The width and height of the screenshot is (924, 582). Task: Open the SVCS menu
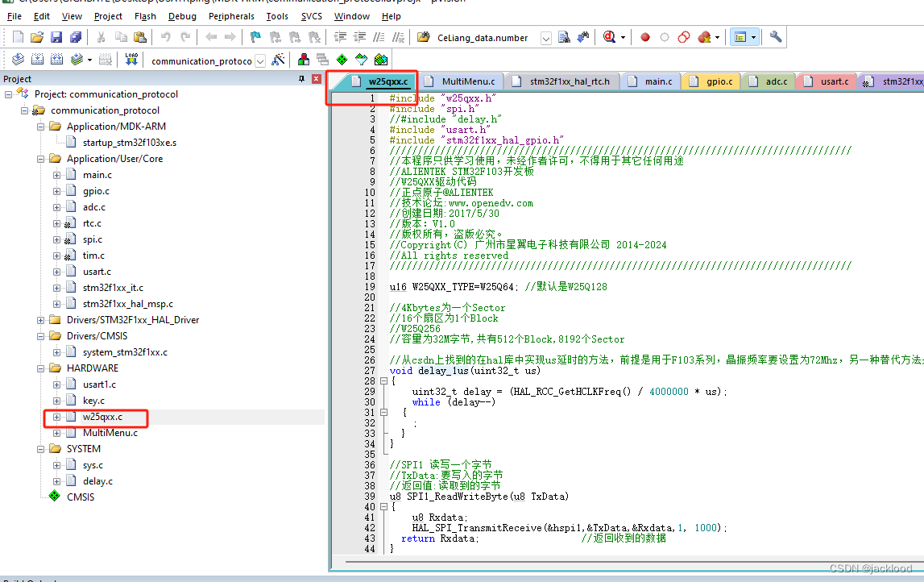pyautogui.click(x=311, y=16)
